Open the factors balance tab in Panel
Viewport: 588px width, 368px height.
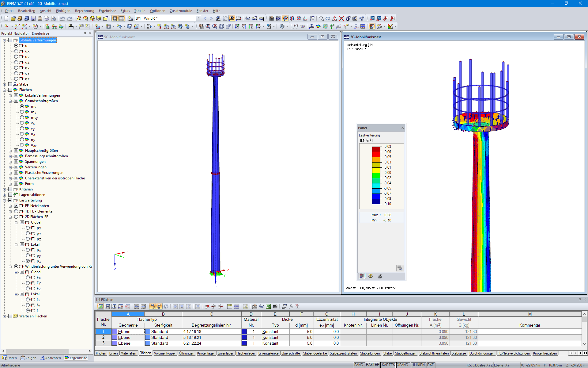coord(371,276)
